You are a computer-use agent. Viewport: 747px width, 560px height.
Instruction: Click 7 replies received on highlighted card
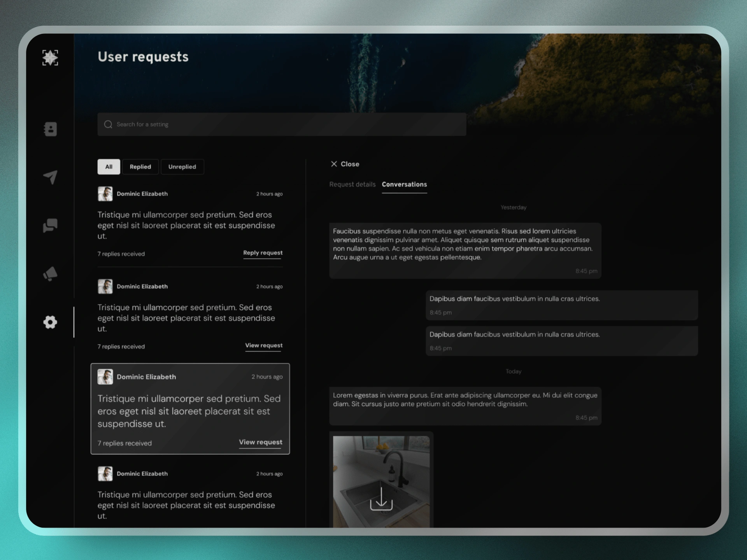[124, 443]
